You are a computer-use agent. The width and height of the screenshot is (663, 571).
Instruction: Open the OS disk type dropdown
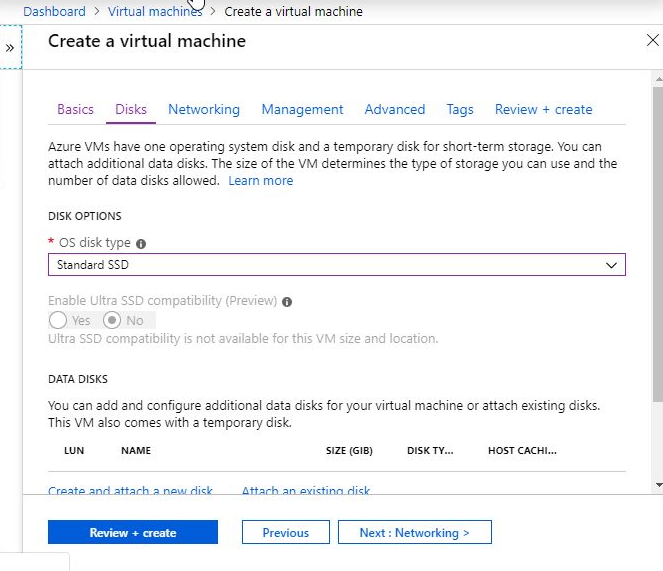point(337,265)
